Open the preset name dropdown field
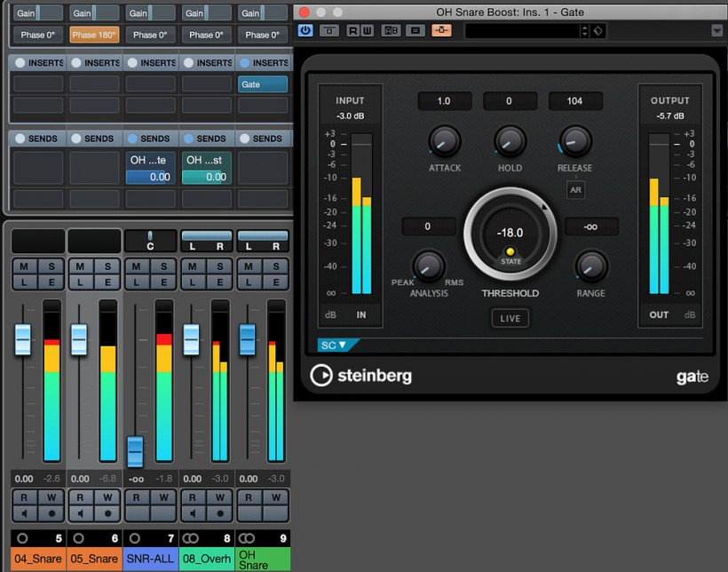 coord(522,31)
